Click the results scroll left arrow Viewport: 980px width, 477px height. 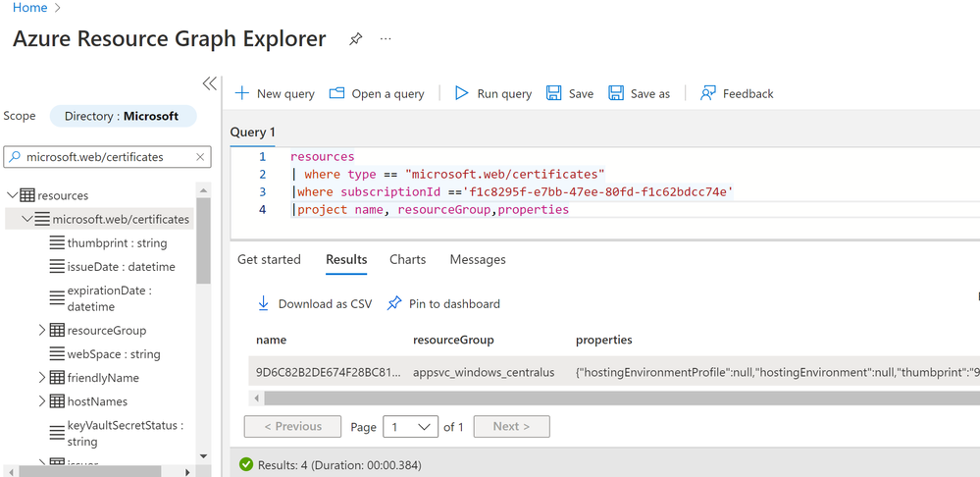click(255, 398)
